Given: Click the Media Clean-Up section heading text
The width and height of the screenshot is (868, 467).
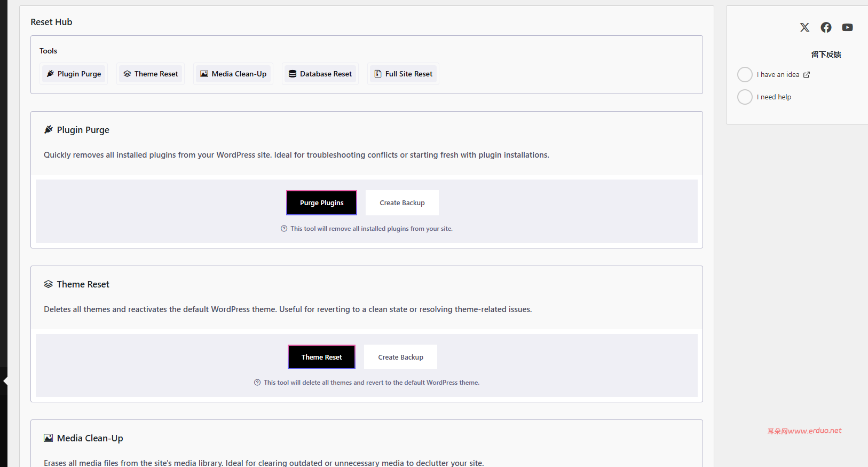Looking at the screenshot, I should [90, 438].
